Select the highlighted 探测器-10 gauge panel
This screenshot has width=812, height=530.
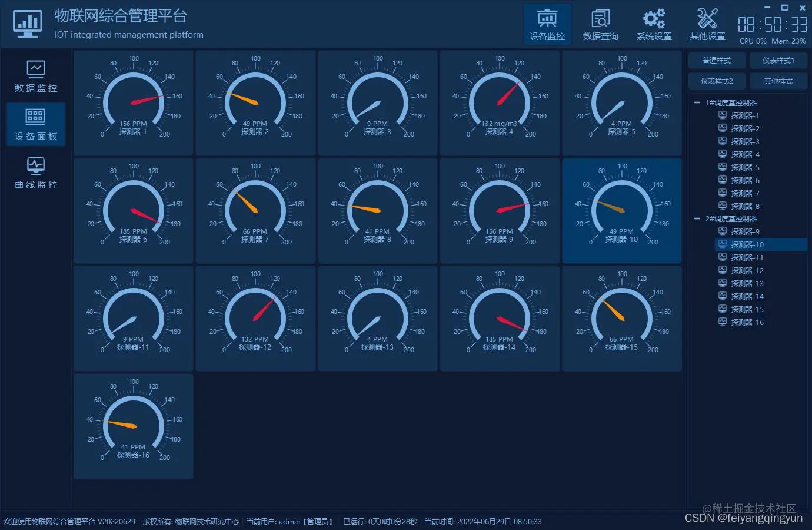(622, 211)
